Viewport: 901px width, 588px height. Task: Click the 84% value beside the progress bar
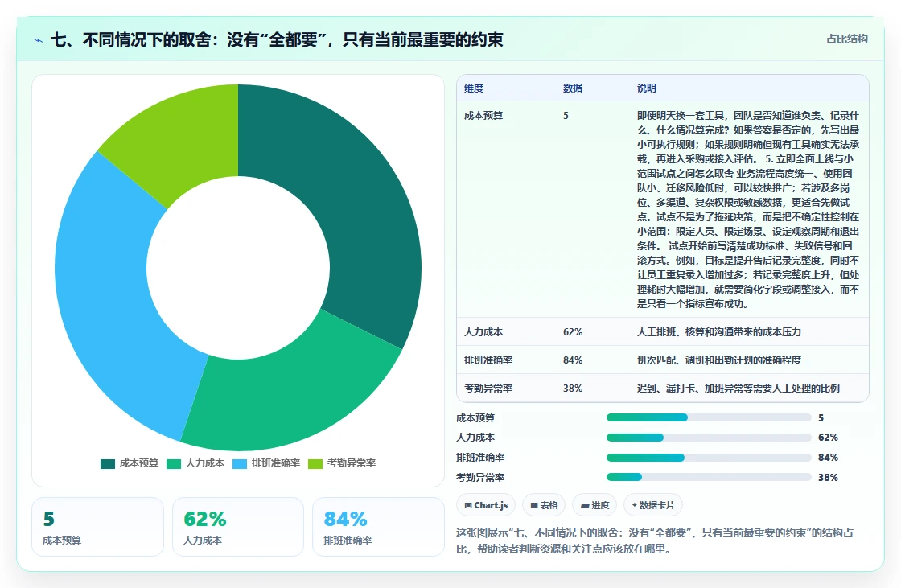[828, 458]
